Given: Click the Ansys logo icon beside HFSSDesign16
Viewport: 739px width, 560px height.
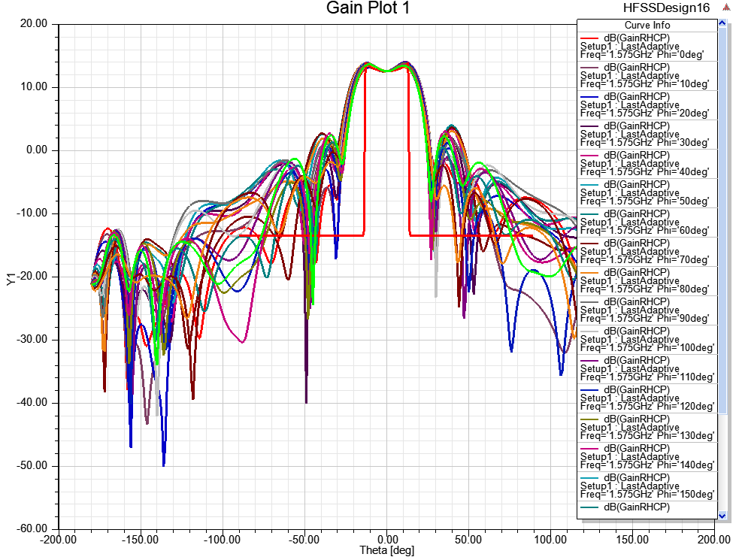Looking at the screenshot, I should click(726, 8).
